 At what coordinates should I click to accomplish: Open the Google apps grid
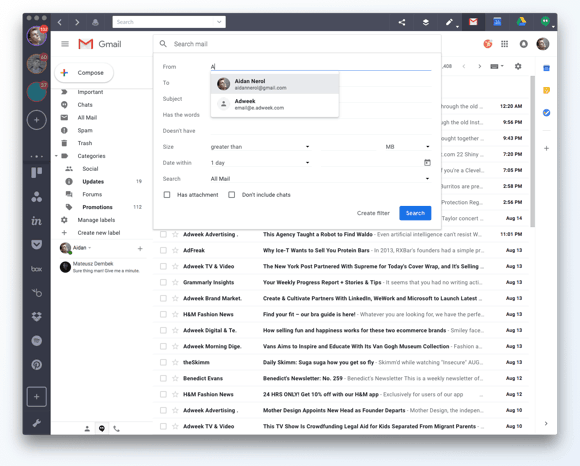click(505, 44)
